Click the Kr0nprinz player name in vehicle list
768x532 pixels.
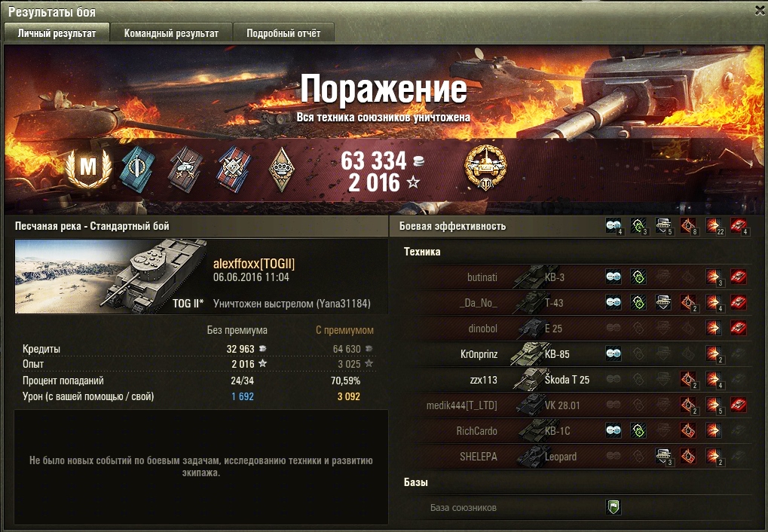click(479, 353)
